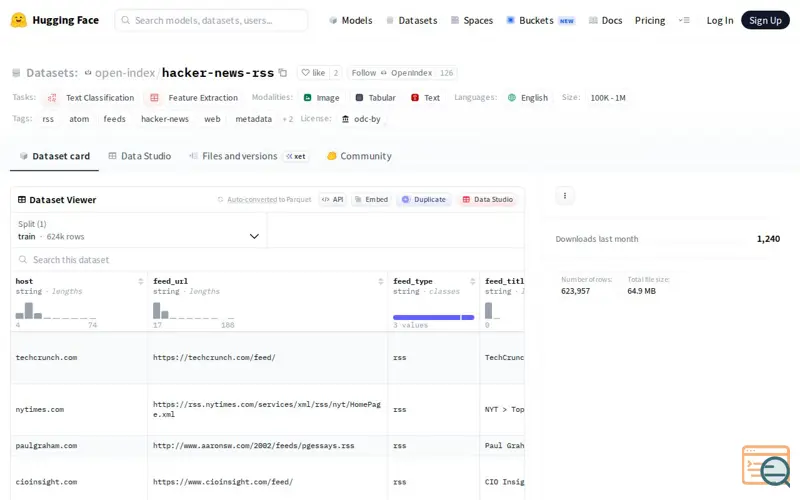Viewport: 800px width, 500px height.
Task: Open Data Studio from the viewer header
Action: pos(487,200)
